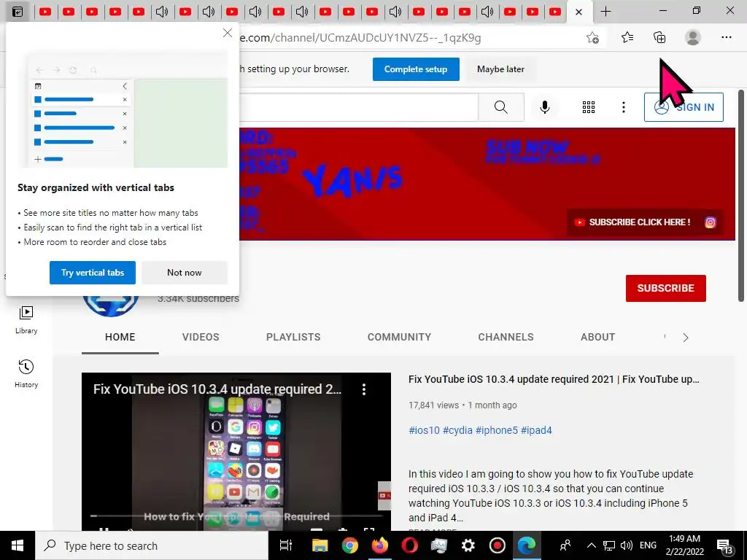Show hidden system tray icons
This screenshot has width=747, height=560.
(591, 545)
